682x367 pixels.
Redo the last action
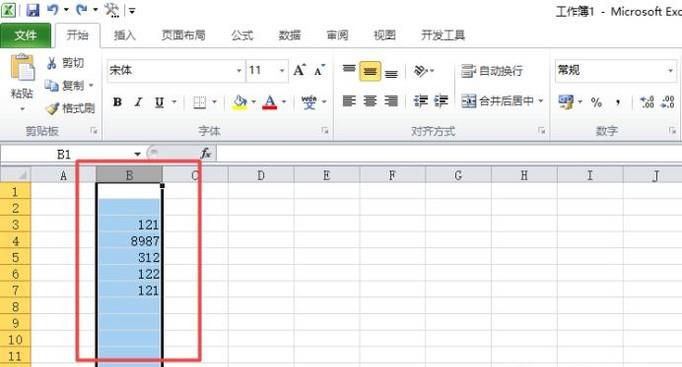point(82,9)
